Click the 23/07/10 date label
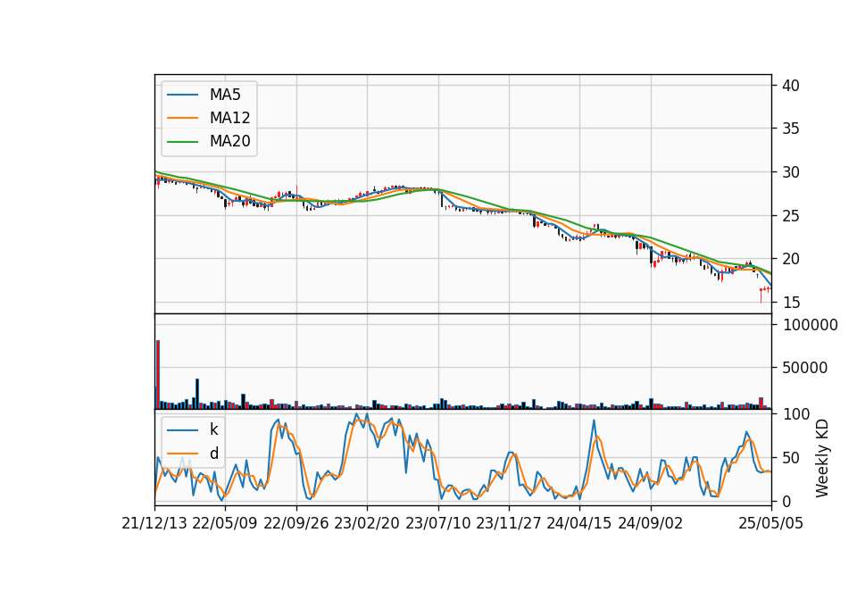 pos(437,523)
